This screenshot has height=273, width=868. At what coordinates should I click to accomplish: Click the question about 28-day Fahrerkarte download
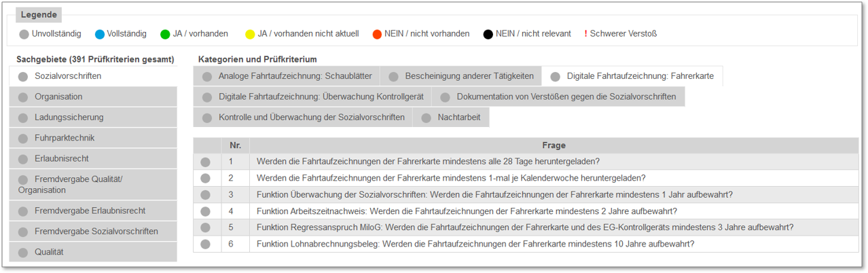pyautogui.click(x=428, y=162)
